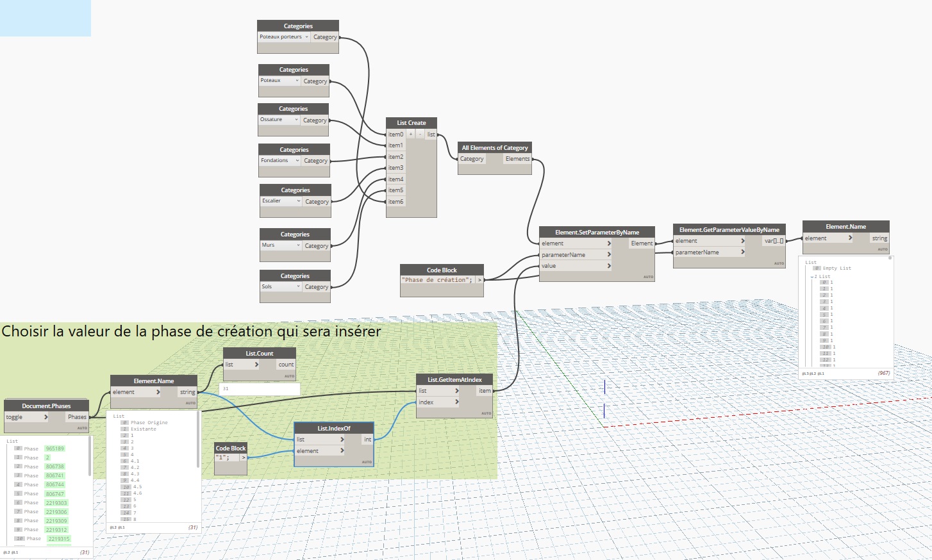Open the Murs category dropdown
Image resolution: width=932 pixels, height=560 pixels.
[x=298, y=245]
